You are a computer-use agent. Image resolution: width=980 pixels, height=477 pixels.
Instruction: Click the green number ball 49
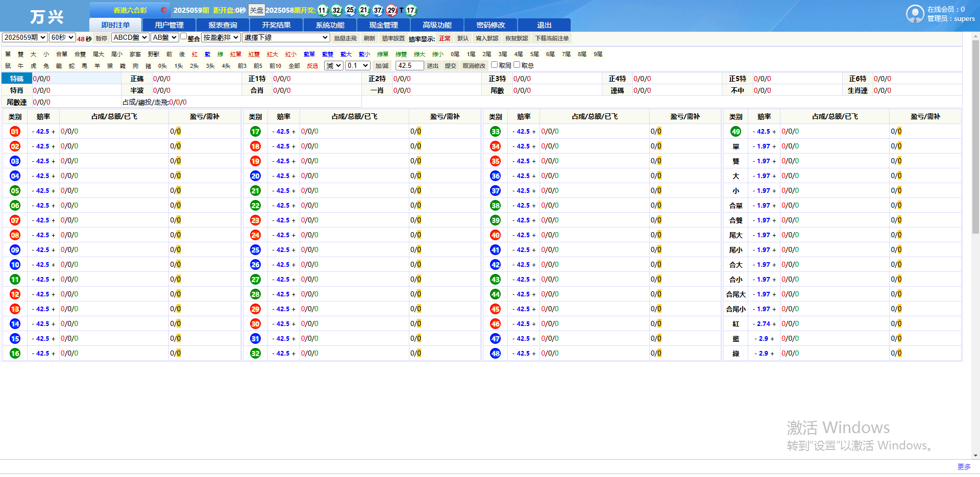point(736,132)
